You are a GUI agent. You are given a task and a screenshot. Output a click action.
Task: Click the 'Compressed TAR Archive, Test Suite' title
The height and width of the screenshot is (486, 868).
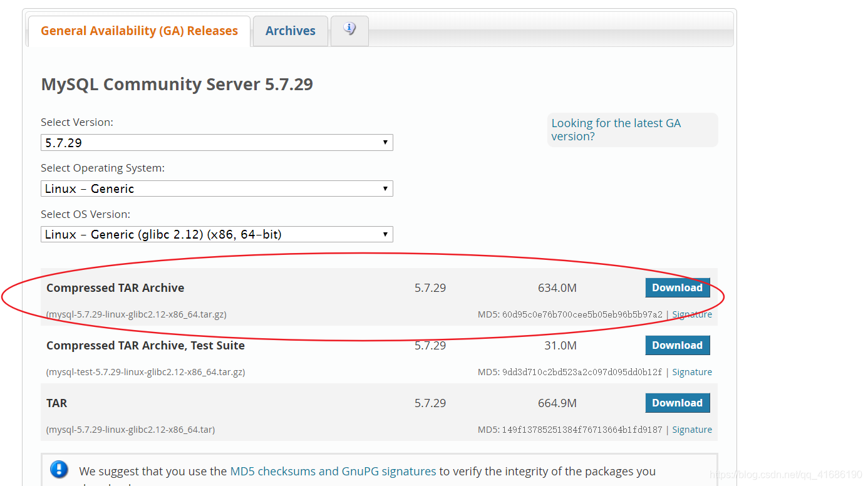pos(145,346)
